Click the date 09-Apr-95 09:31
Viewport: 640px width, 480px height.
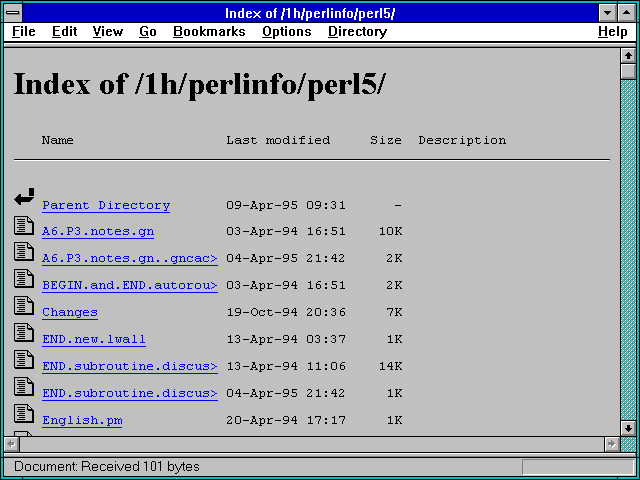click(x=286, y=205)
